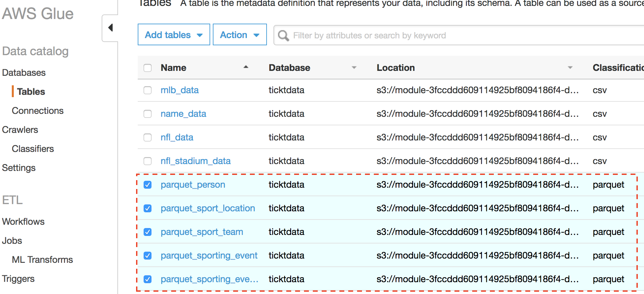This screenshot has height=294, width=644.
Task: Uncheck the parquet_person checkbox
Action: click(x=148, y=185)
